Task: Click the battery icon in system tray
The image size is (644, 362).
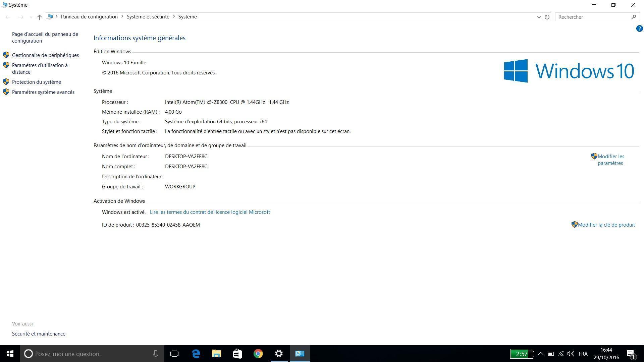Action: pos(551,354)
